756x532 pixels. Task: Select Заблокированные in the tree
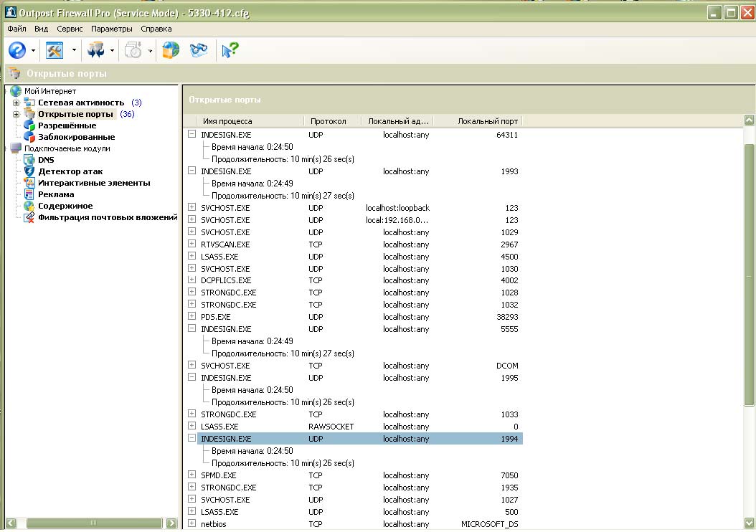coord(76,138)
